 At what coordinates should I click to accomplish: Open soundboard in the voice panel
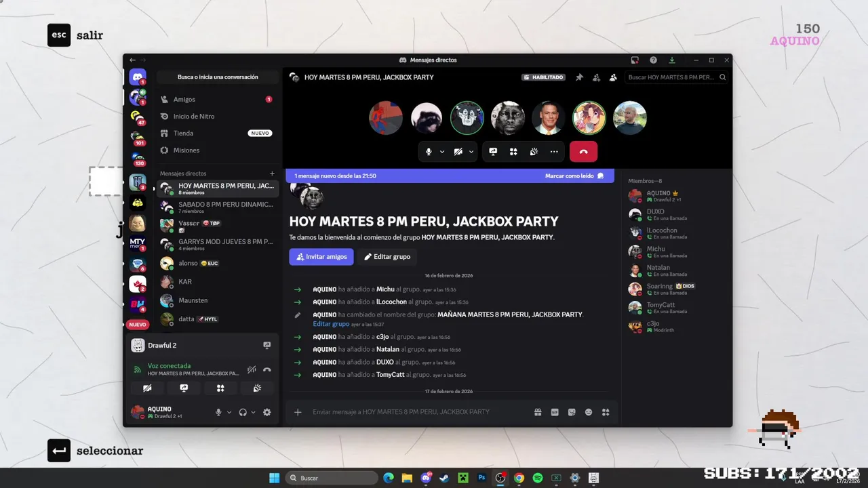coord(257,388)
